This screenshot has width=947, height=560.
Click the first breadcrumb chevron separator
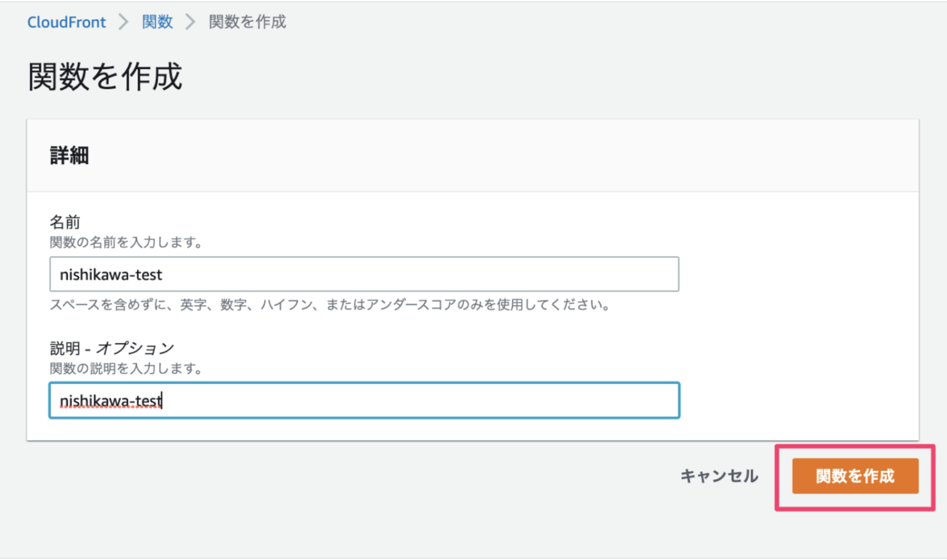tap(124, 22)
